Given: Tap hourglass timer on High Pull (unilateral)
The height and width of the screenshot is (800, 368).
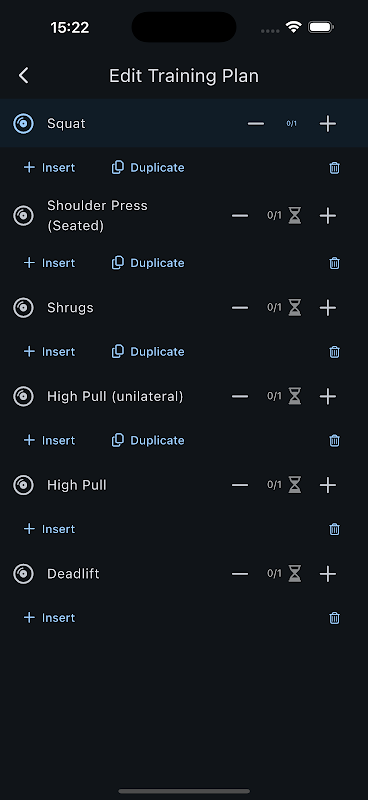Looking at the screenshot, I should coord(295,396).
